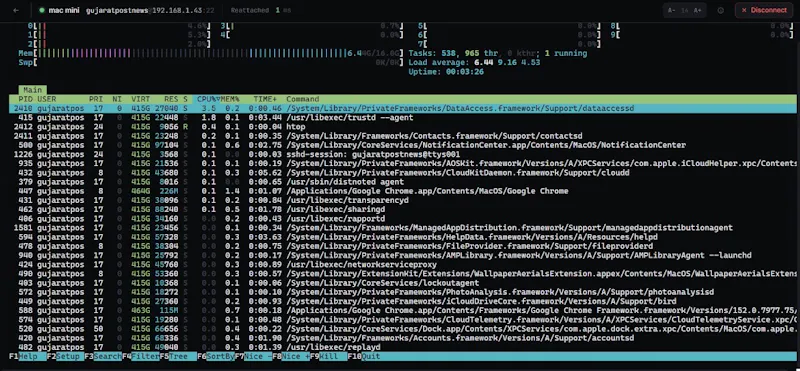Click Search in the function bar
This screenshot has width=800, height=371.
[104, 356]
